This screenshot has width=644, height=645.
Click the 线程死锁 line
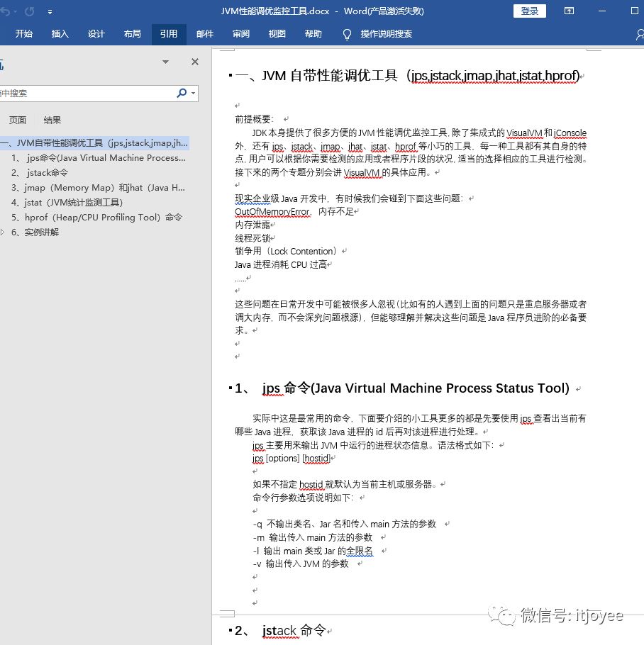pos(252,237)
